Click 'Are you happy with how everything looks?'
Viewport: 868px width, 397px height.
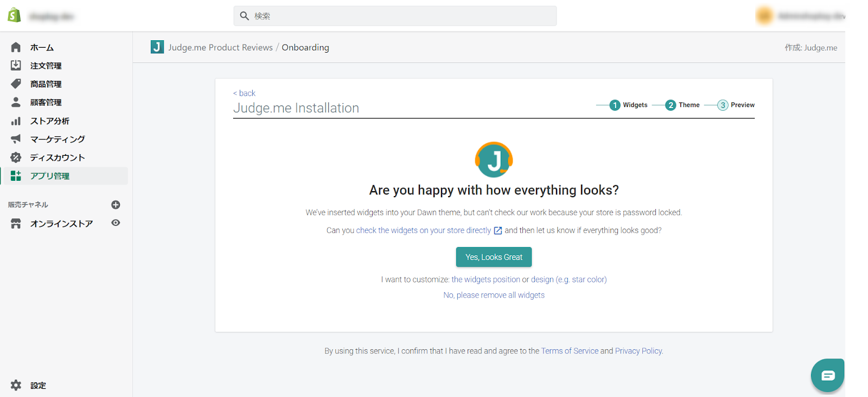point(494,190)
